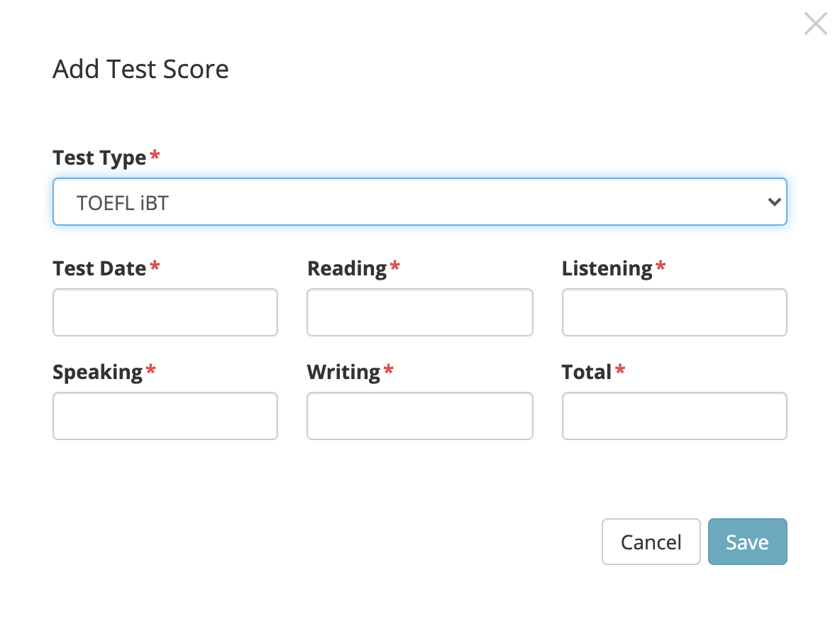Close the Add Test Score dialog
The height and width of the screenshot is (619, 840).
815,23
